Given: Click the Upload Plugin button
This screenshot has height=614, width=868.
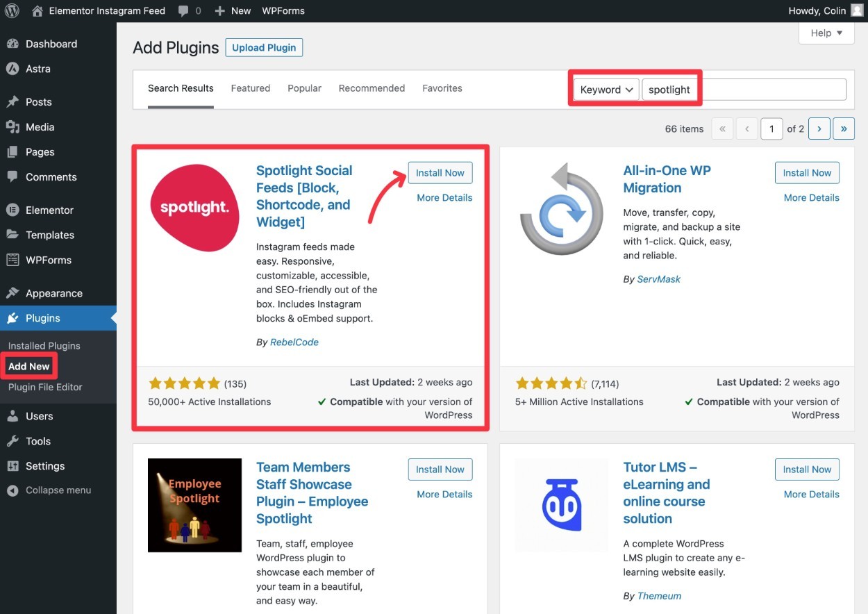Looking at the screenshot, I should tap(264, 48).
